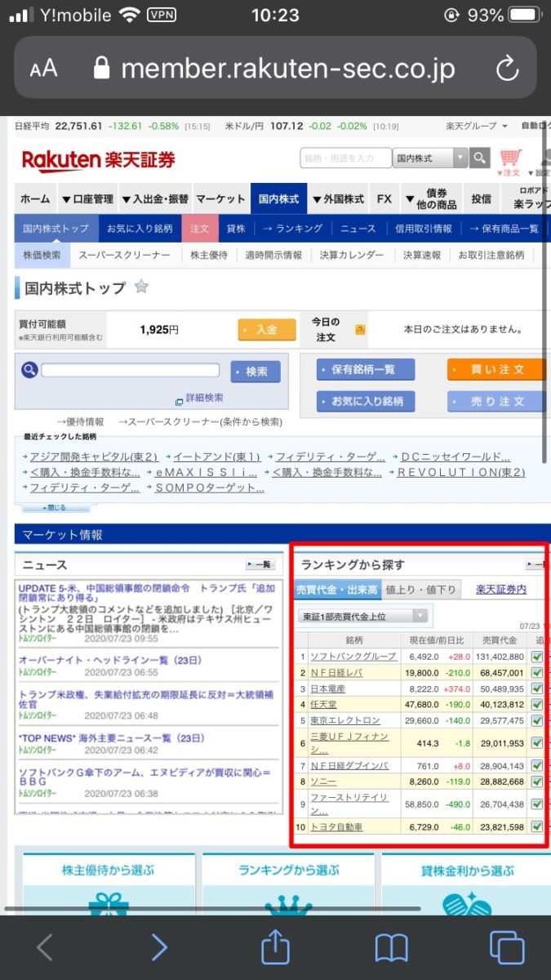Open the pink 注文 submenu item
The width and height of the screenshot is (551, 980).
tap(200, 229)
